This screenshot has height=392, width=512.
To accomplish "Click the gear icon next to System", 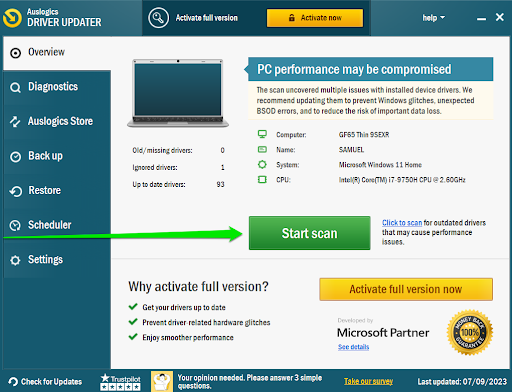I will pyautogui.click(x=262, y=164).
